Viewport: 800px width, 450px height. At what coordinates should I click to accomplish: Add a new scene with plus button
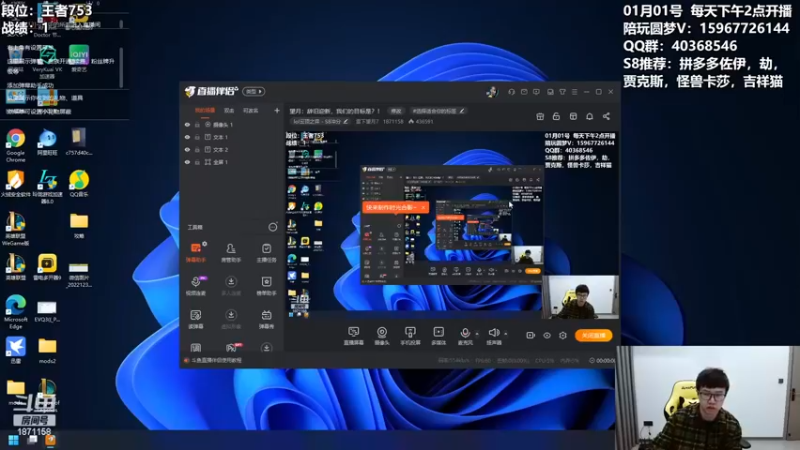point(277,110)
